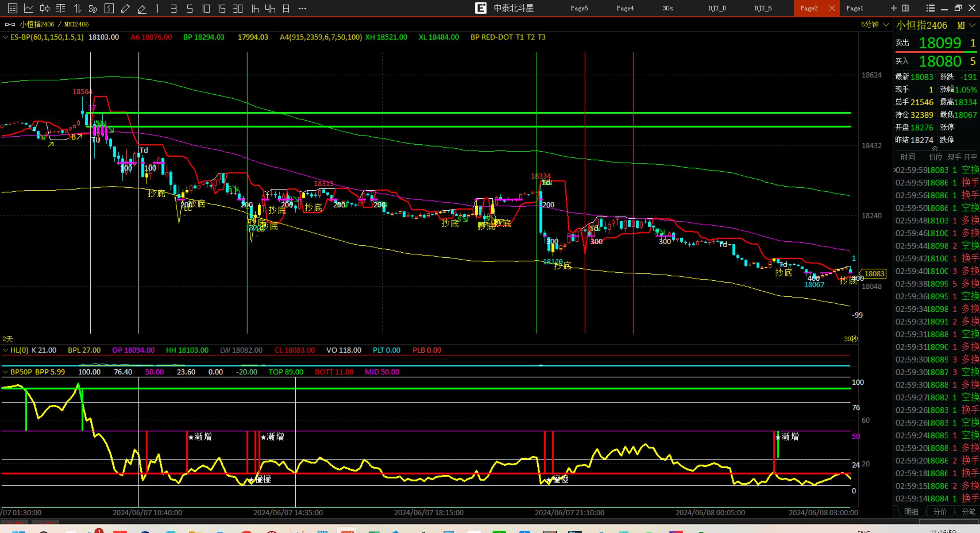Click the up-down arrows trade icon
This screenshot has height=533, width=980.
point(77,8)
